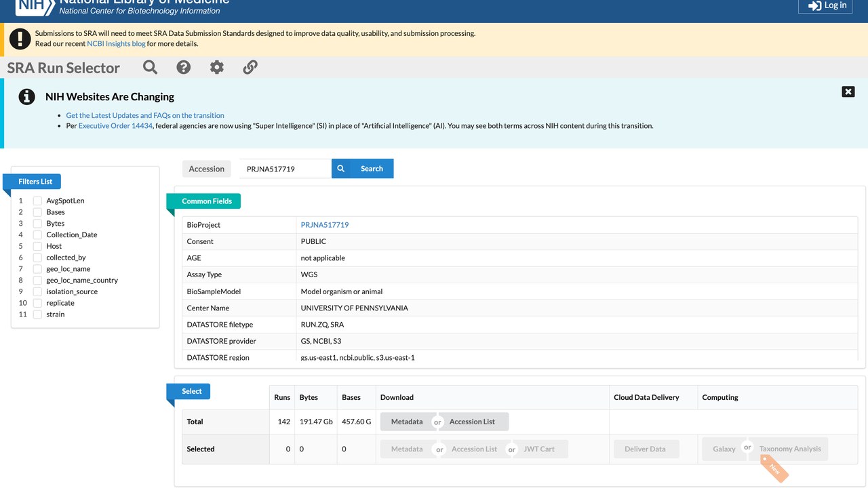Click the '191.47 Gb' Total bytes value
This screenshot has width=868, height=488.
pyautogui.click(x=316, y=422)
